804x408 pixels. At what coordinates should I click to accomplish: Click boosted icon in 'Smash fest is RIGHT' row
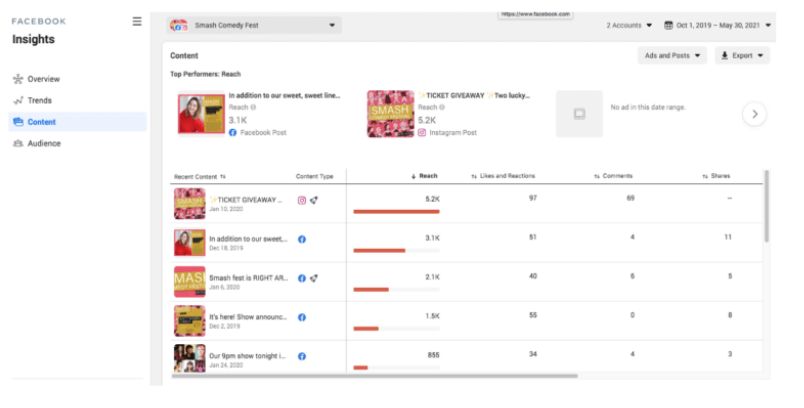click(314, 278)
